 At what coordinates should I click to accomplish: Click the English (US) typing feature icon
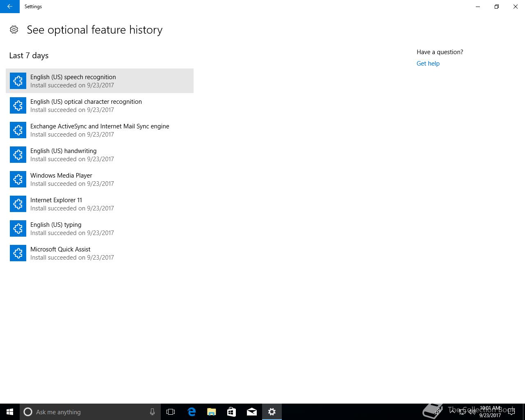[x=18, y=228]
